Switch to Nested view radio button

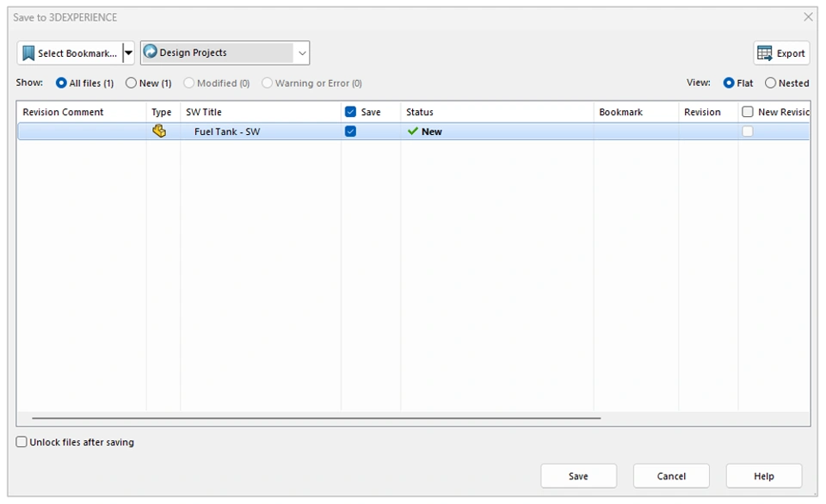click(770, 83)
